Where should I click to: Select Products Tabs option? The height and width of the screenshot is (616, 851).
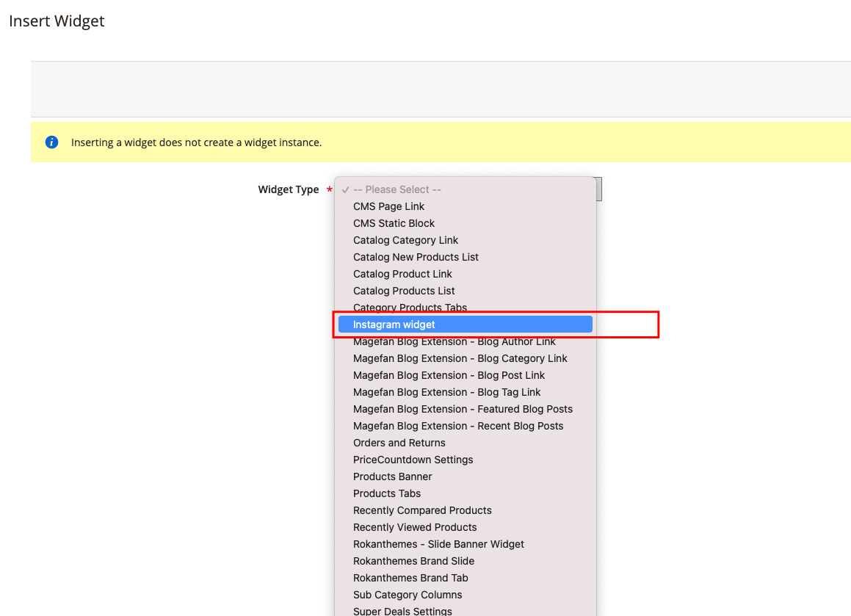point(465,493)
